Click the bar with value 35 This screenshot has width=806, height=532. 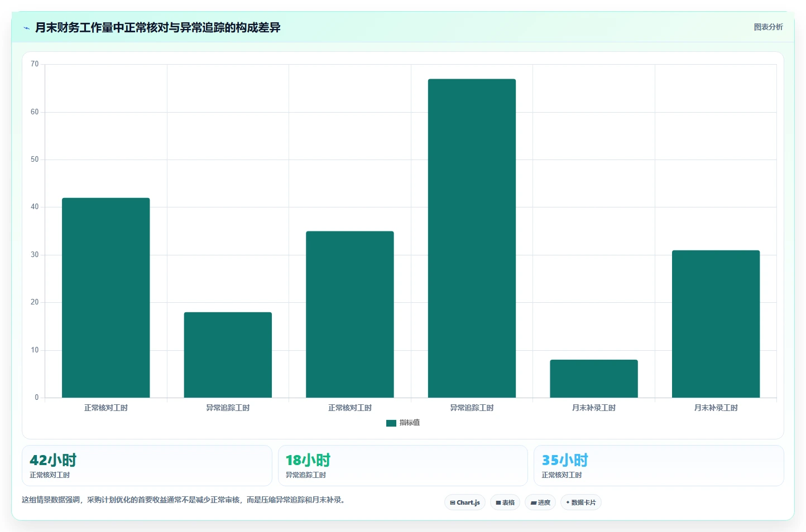point(350,315)
